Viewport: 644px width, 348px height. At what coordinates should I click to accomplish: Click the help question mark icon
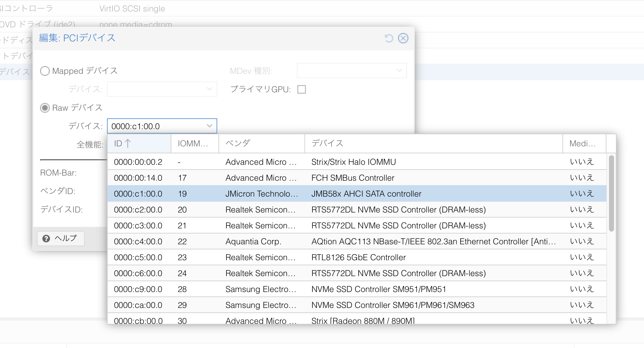click(46, 238)
